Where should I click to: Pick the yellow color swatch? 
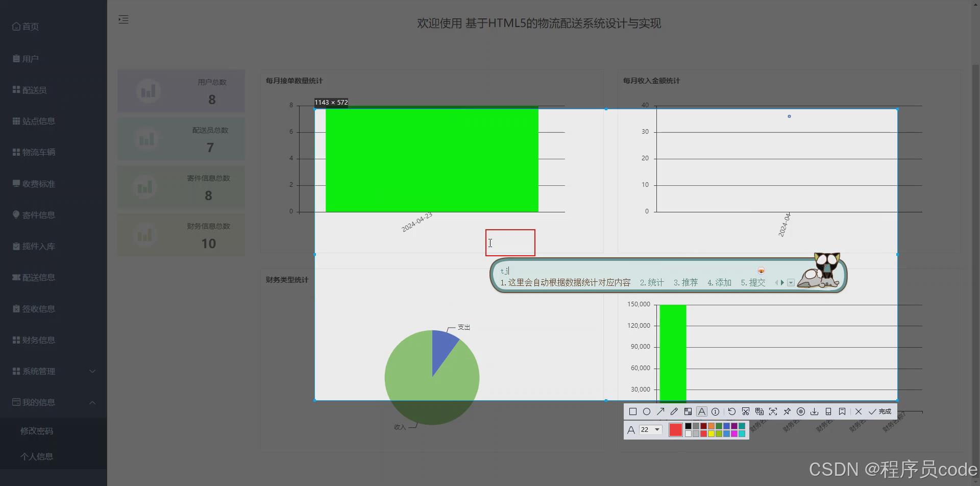tap(712, 433)
